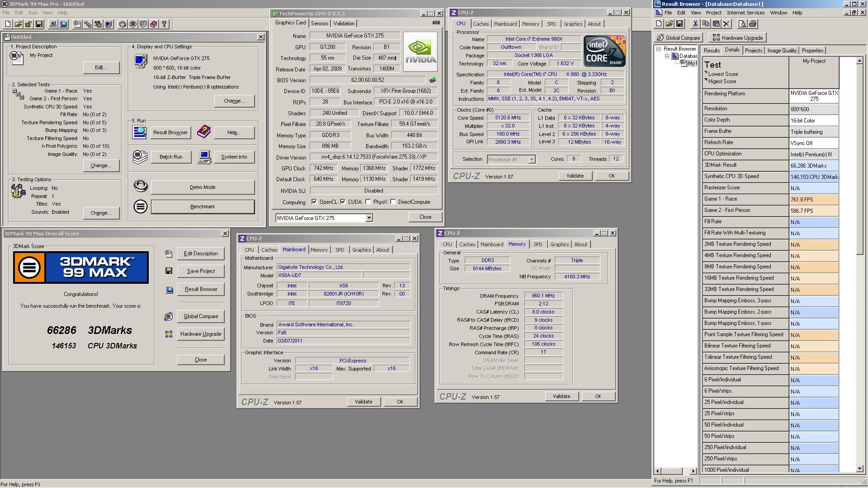Click Cut scissors icon in Result Browser toolbar
Screen dimensions: 868x488
tap(695, 24)
